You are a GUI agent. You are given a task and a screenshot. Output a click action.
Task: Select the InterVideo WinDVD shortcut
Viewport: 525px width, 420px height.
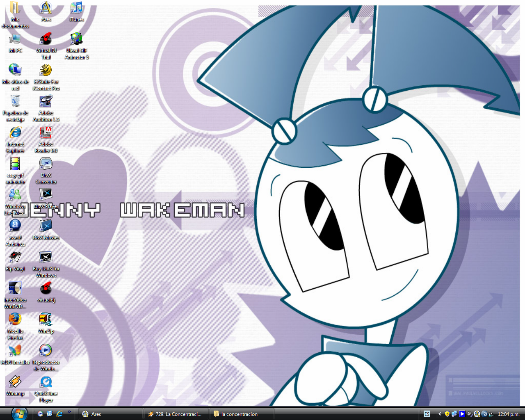[15, 295]
